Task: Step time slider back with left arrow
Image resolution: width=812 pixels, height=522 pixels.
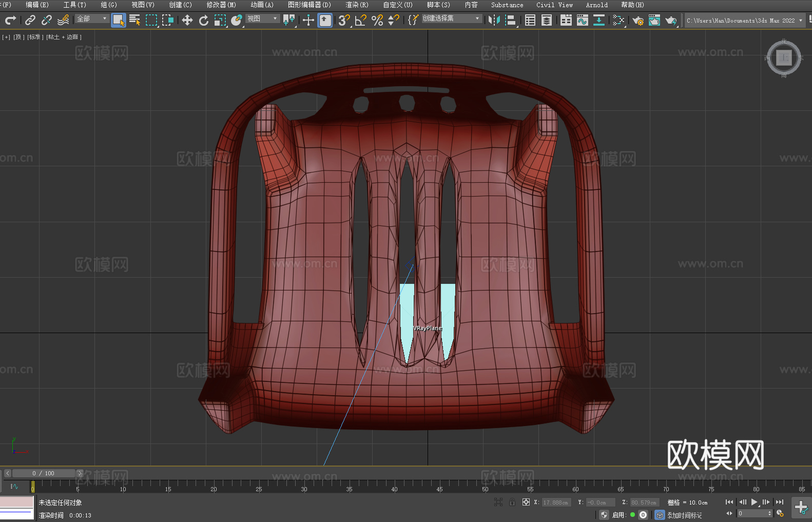Action: pos(8,473)
